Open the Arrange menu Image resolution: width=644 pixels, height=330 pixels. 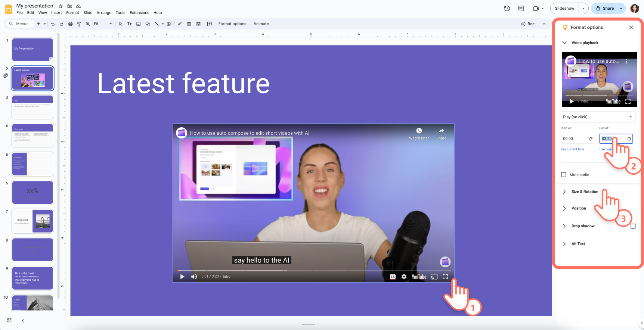tap(104, 13)
